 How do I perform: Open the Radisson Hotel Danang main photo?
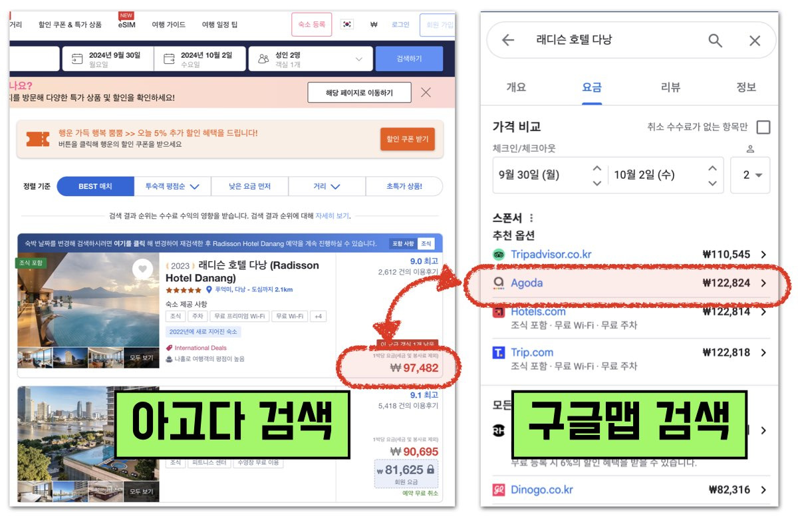88,299
